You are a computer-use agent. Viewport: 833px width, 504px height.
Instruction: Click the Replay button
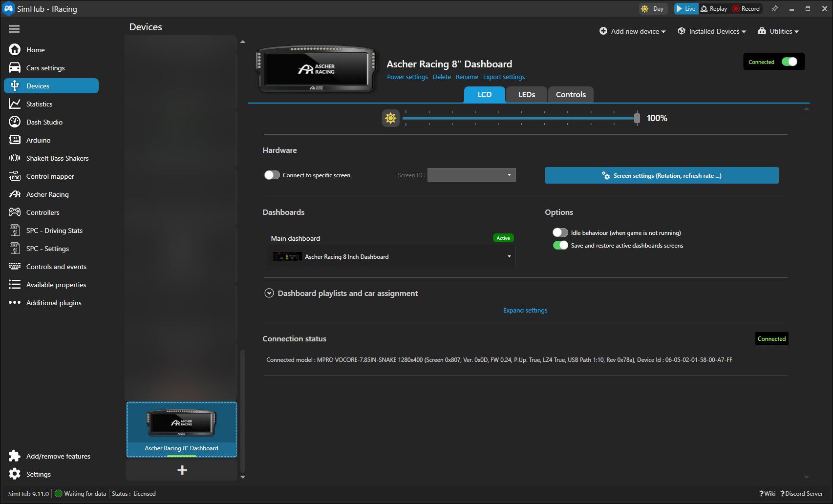coord(714,9)
